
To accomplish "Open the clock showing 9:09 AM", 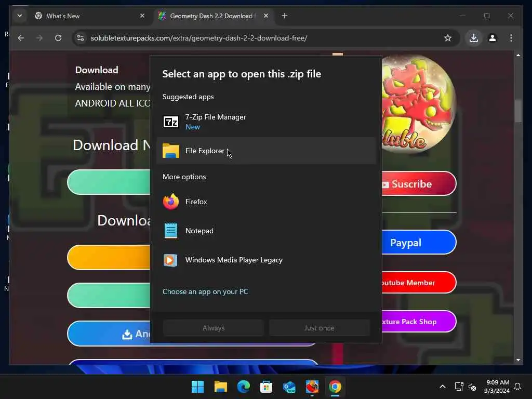I will 497,387.
